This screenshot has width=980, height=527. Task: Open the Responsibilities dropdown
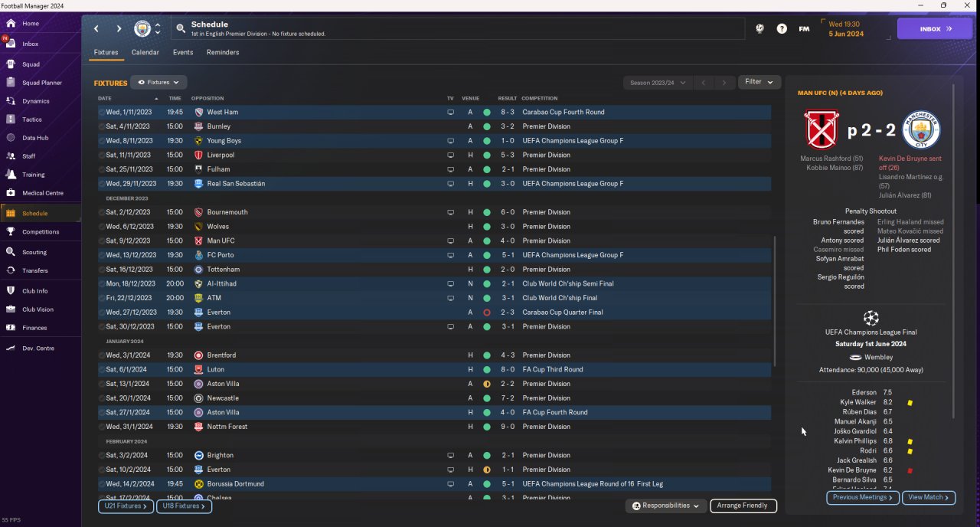pyautogui.click(x=666, y=506)
